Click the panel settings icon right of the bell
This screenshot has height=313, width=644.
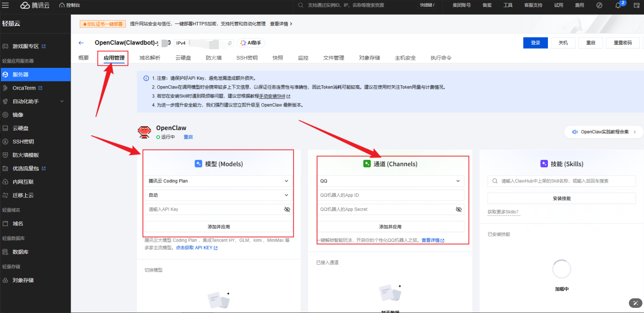click(636, 5)
